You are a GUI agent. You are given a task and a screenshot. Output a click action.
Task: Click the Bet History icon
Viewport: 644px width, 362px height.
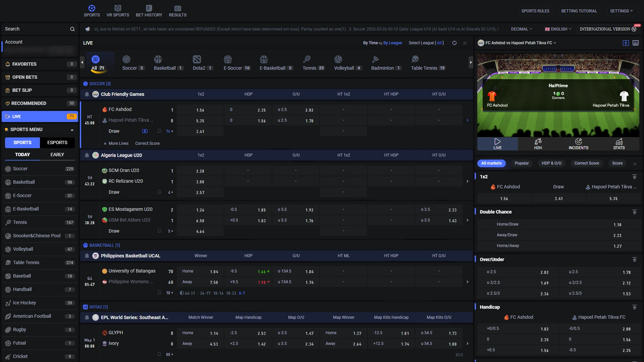click(x=149, y=8)
